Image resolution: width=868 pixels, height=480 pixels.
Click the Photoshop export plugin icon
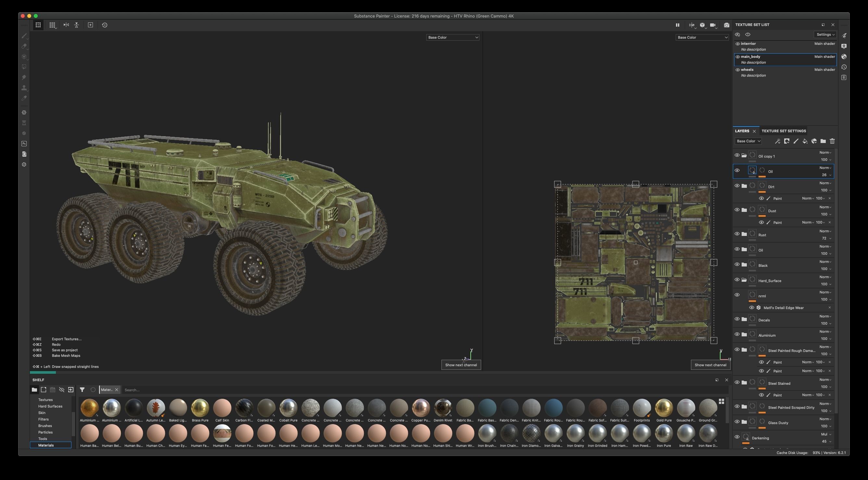(24, 144)
